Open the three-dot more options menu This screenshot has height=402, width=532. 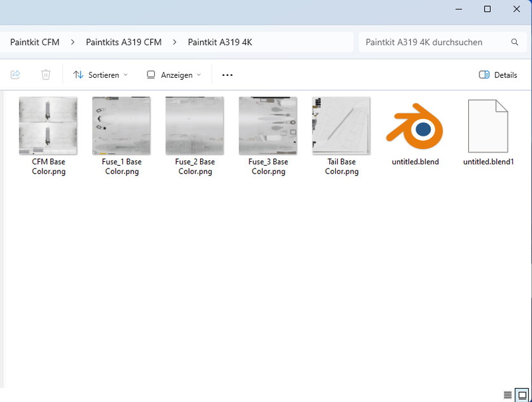tap(227, 75)
